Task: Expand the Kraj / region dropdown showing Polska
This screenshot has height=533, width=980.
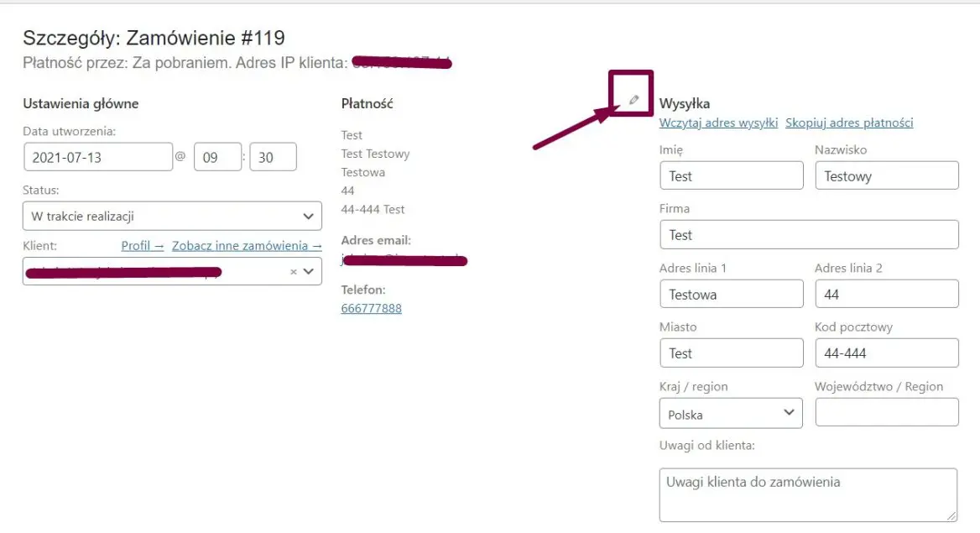Action: tap(730, 413)
